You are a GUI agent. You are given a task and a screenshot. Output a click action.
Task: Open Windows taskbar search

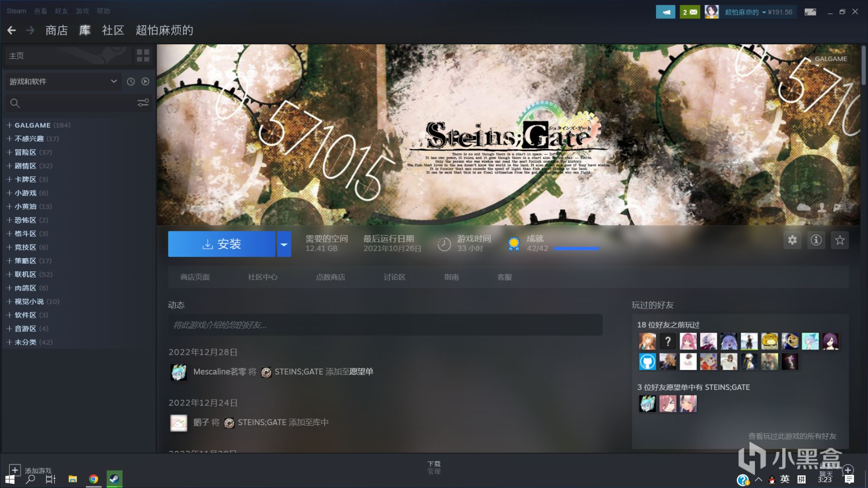click(31, 479)
